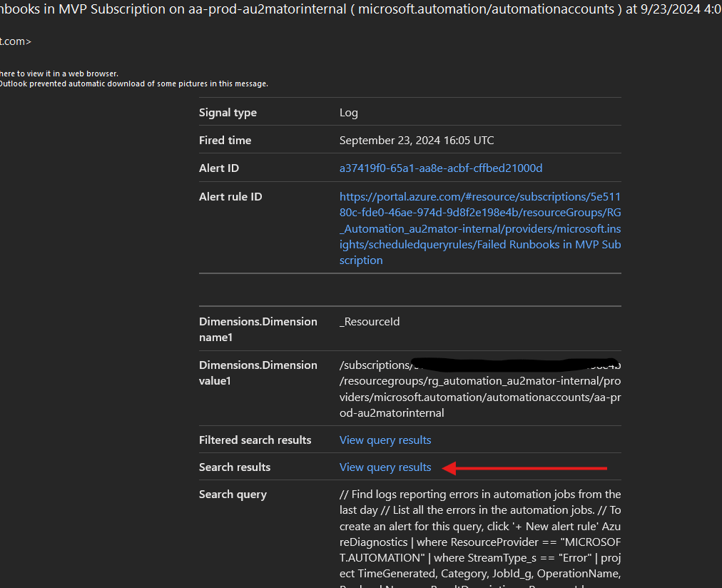Click the Alert rule ID label

click(x=230, y=197)
